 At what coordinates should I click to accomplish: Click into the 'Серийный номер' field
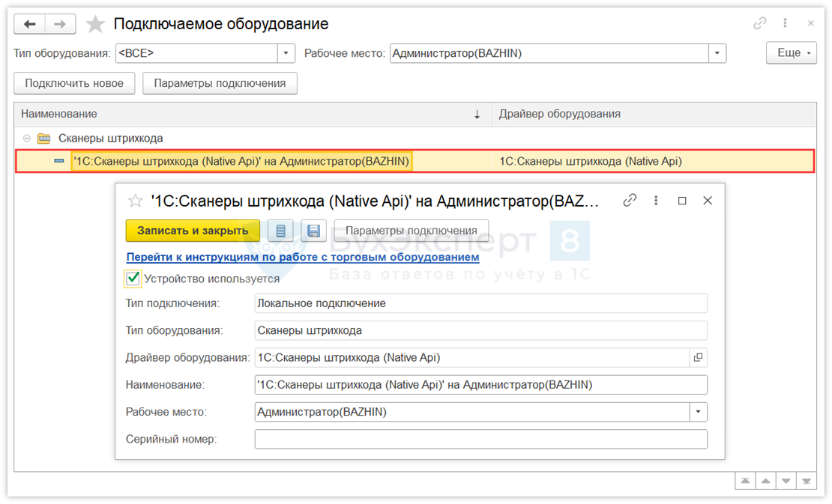click(480, 439)
